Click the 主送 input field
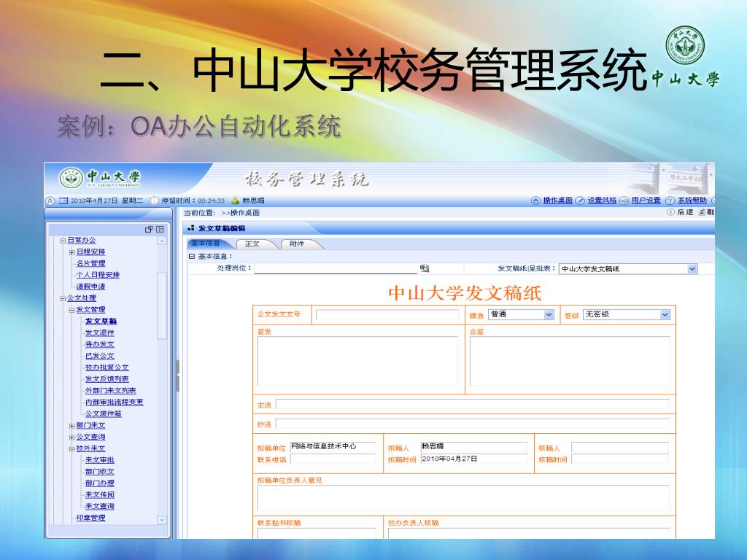The width and height of the screenshot is (747, 560). [x=473, y=405]
